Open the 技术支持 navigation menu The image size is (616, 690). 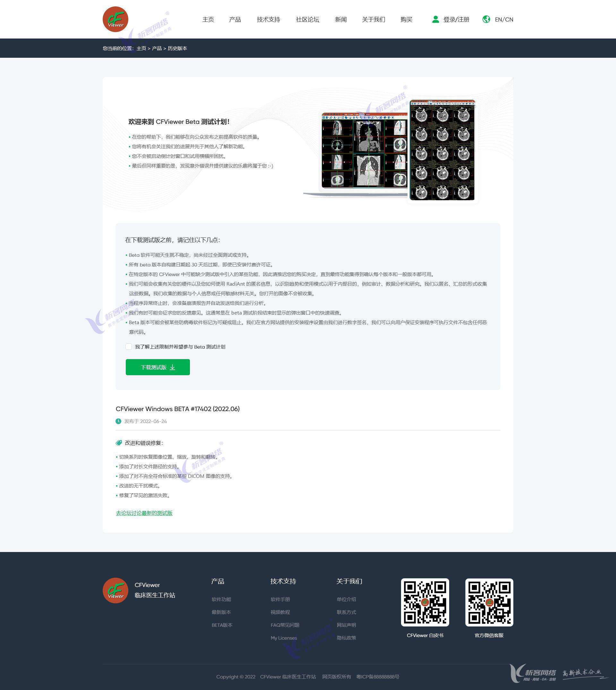(x=269, y=20)
